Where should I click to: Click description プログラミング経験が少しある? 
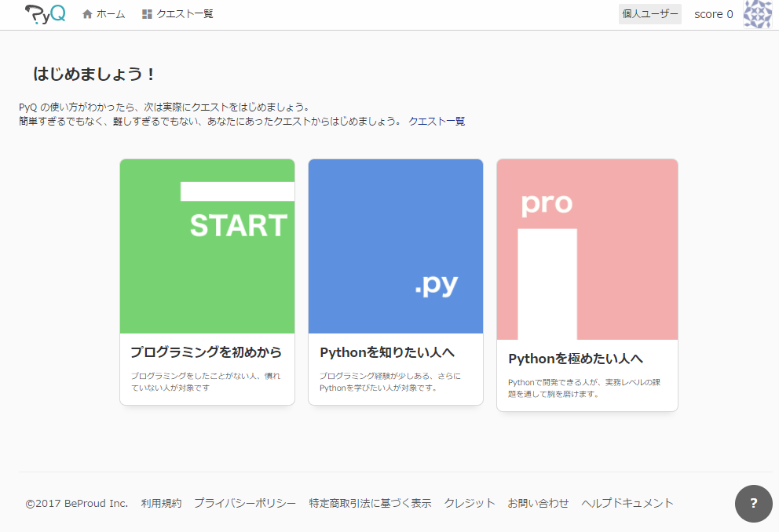tap(390, 381)
